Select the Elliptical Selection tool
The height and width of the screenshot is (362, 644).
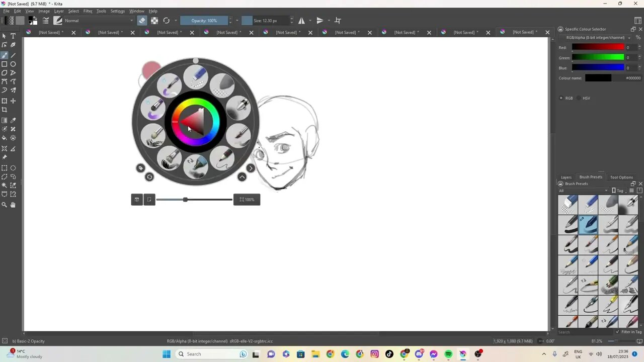tap(13, 168)
